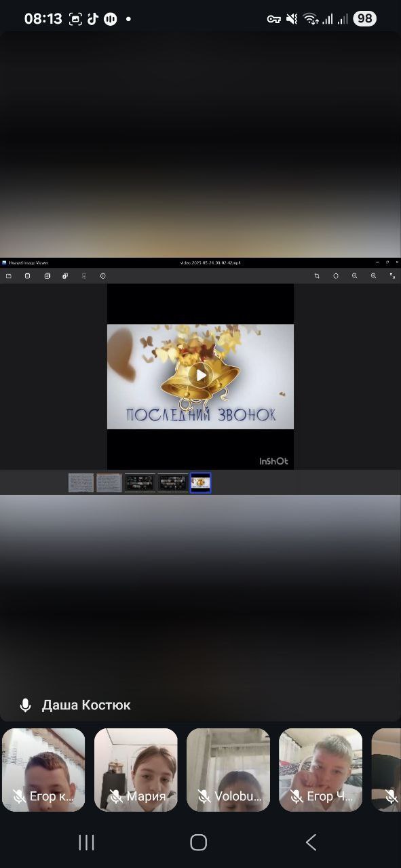The image size is (401, 868).
Task: Open the Android recent apps button
Action: coord(86,842)
